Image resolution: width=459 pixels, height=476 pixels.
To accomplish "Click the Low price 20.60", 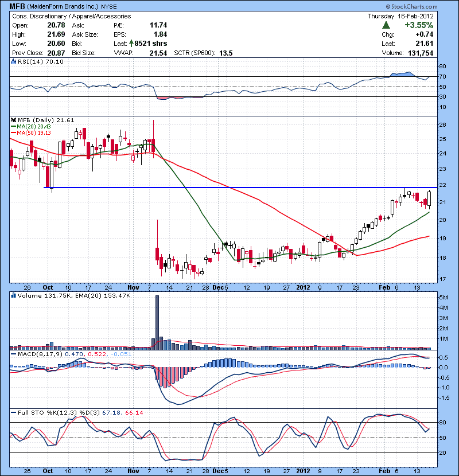I will click(x=56, y=44).
